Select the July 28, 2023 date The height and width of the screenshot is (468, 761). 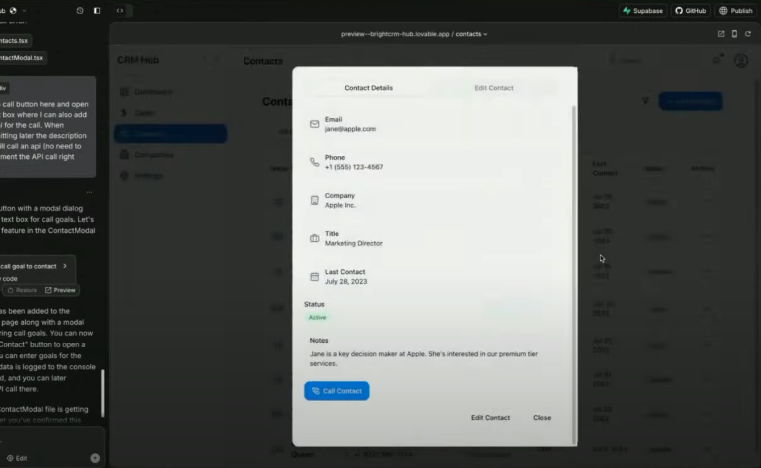tap(346, 282)
